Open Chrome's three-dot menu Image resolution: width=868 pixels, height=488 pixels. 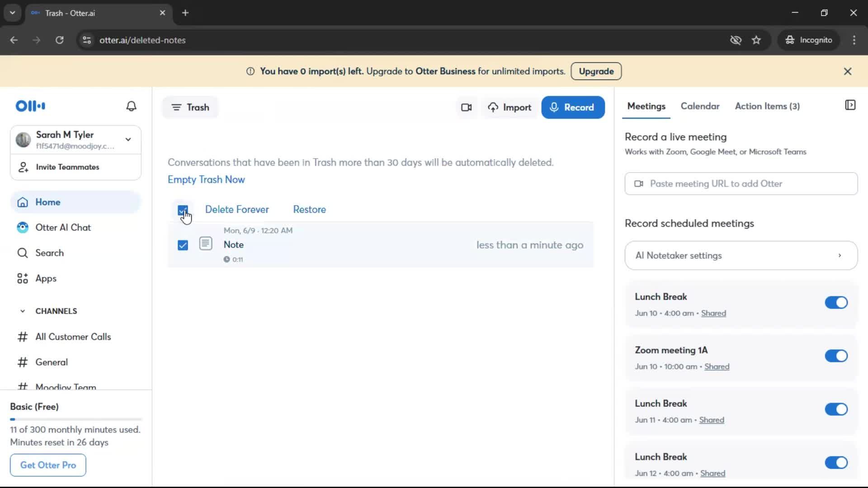854,40
